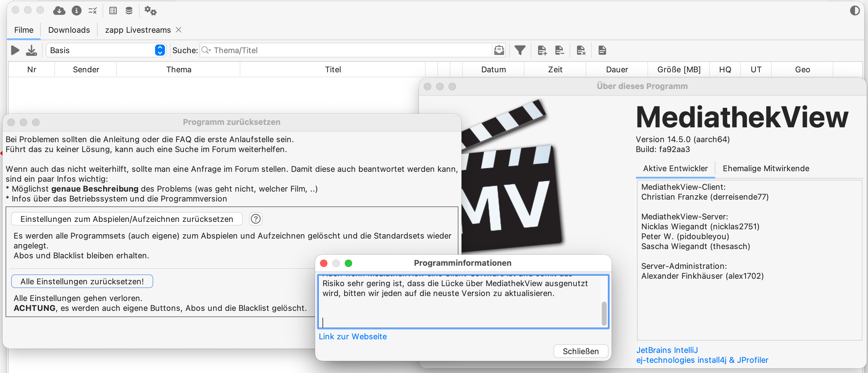868x373 pixels.
Task: Open ej-technologies install4j & JProfiler link
Action: [x=702, y=360]
